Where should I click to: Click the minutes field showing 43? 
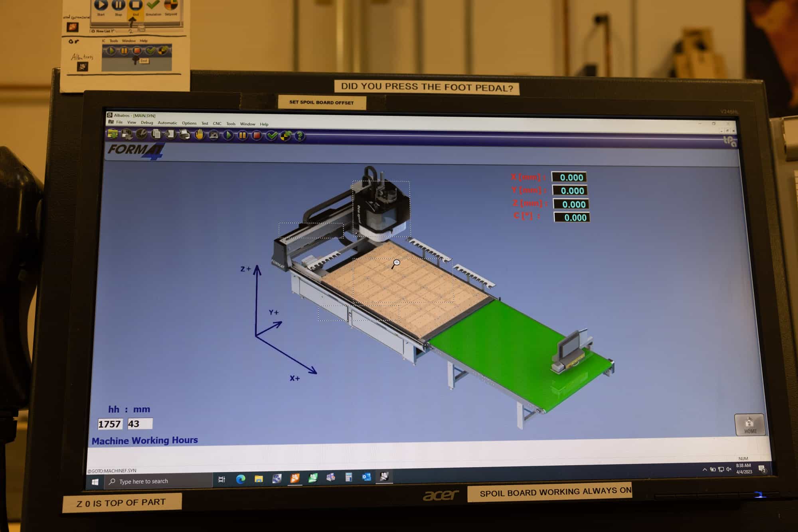click(x=140, y=424)
